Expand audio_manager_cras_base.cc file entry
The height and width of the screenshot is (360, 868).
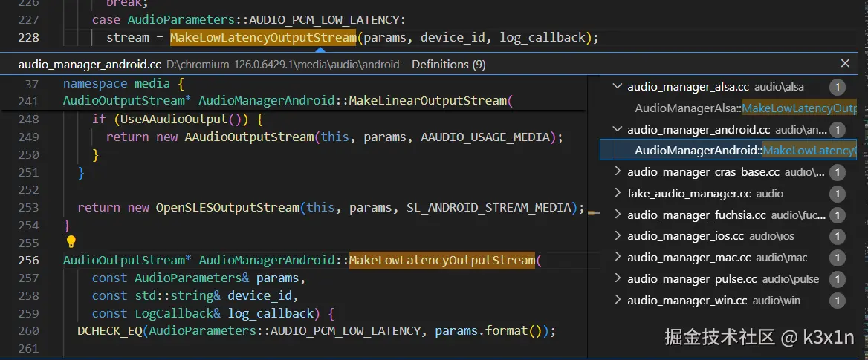click(618, 172)
